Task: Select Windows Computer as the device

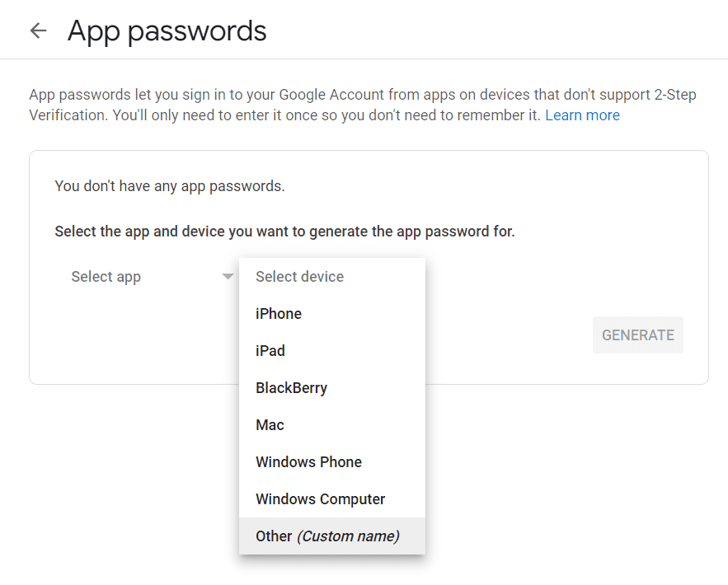Action: coord(320,498)
